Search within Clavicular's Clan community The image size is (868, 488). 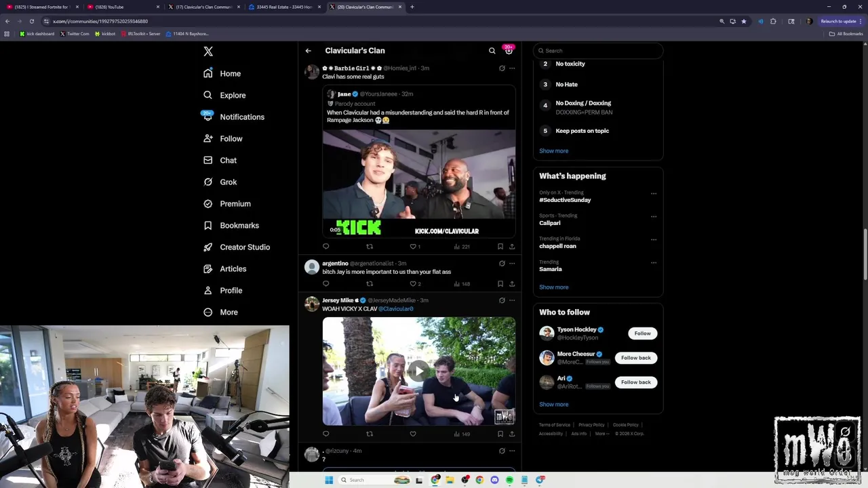[x=492, y=51]
